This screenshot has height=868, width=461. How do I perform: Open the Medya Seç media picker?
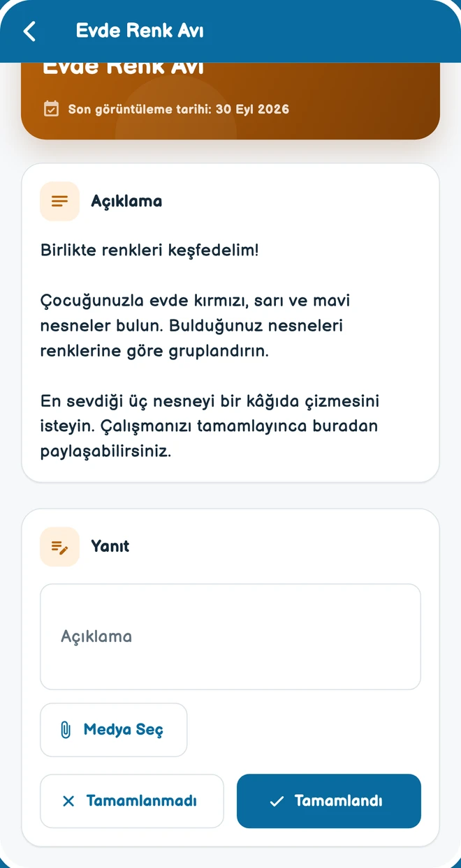114,730
